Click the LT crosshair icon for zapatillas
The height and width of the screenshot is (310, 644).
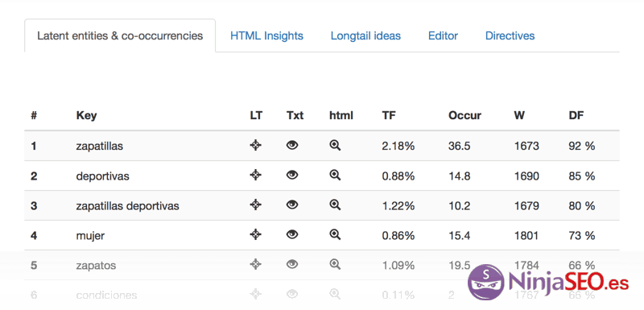[x=255, y=145]
